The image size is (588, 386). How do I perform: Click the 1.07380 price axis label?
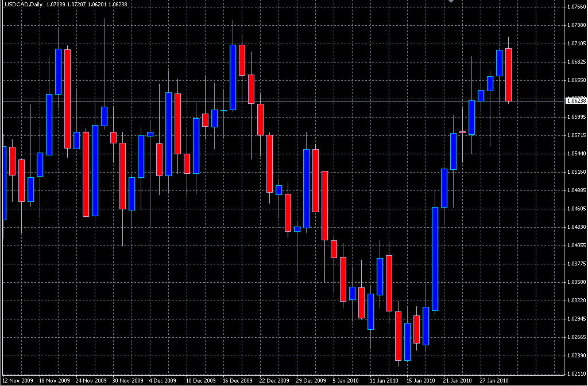(x=577, y=25)
